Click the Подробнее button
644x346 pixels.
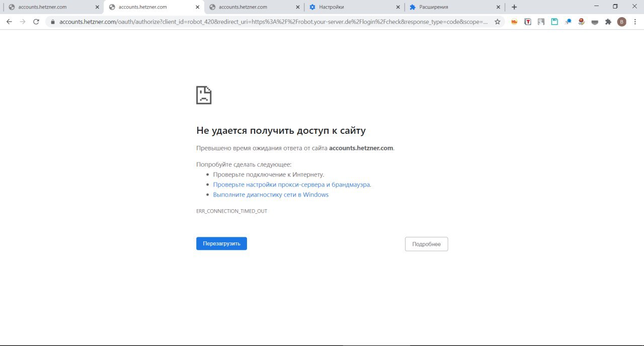426,244
